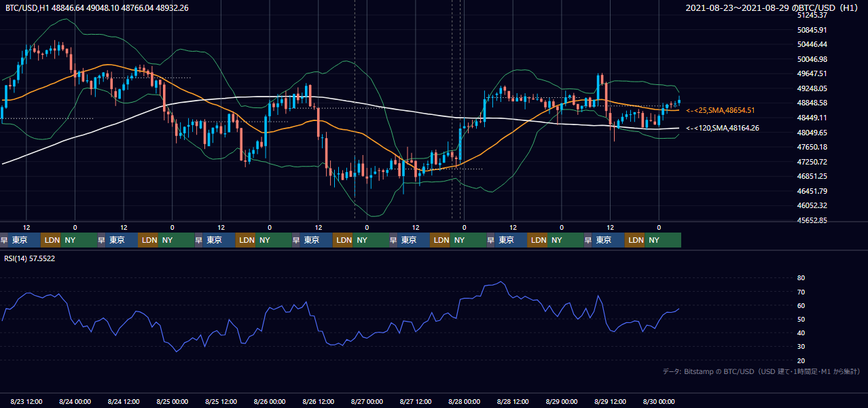Image resolution: width=868 pixels, height=408 pixels.
Task: Click RSI scale value 30
Action: [x=801, y=347]
